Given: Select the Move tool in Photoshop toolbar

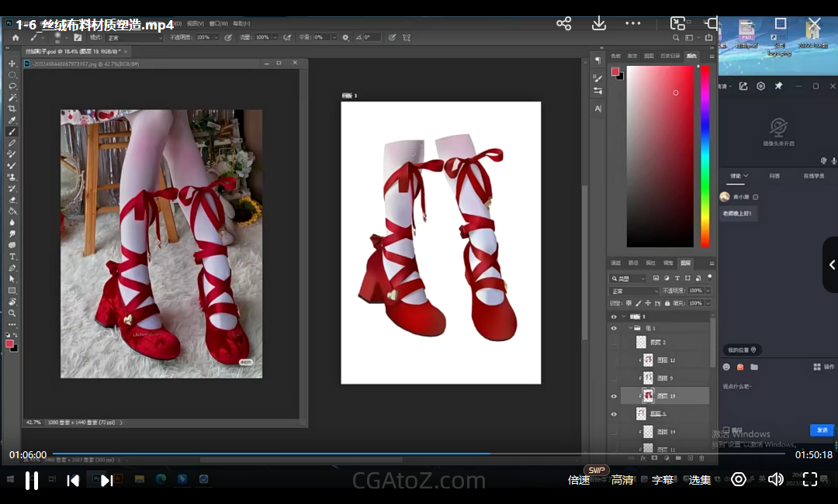Looking at the screenshot, I should pyautogui.click(x=12, y=64).
